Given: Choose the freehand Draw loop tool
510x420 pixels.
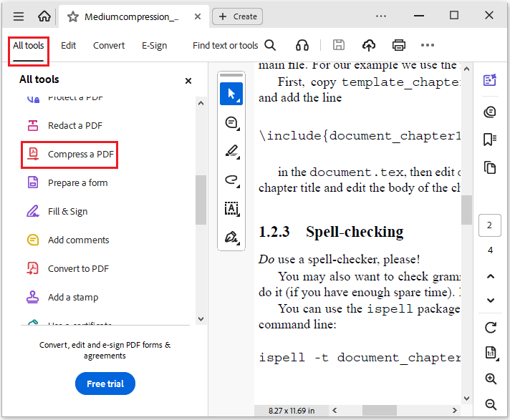Looking at the screenshot, I should [x=232, y=180].
